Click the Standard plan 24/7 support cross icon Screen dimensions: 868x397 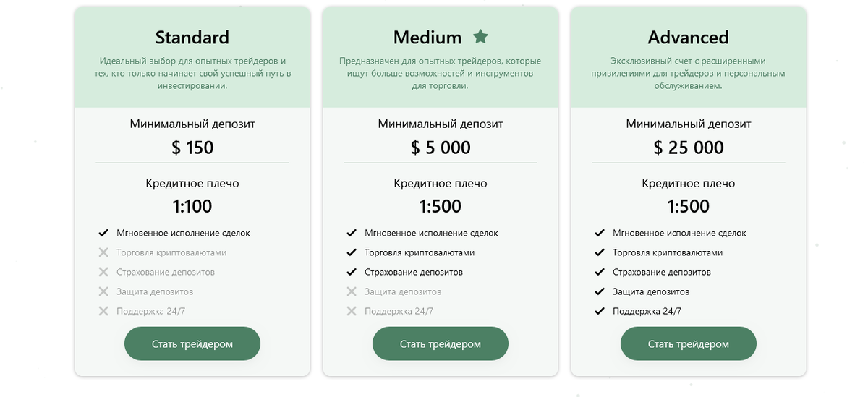(x=103, y=311)
